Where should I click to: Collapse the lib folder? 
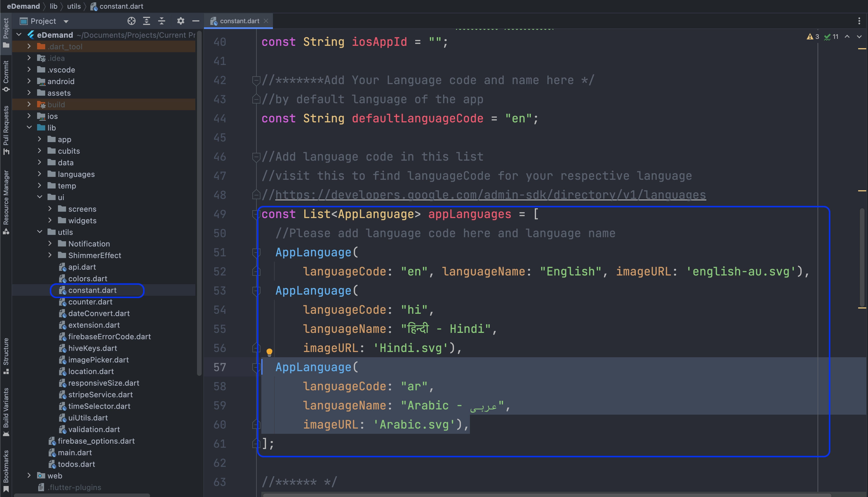pos(29,128)
